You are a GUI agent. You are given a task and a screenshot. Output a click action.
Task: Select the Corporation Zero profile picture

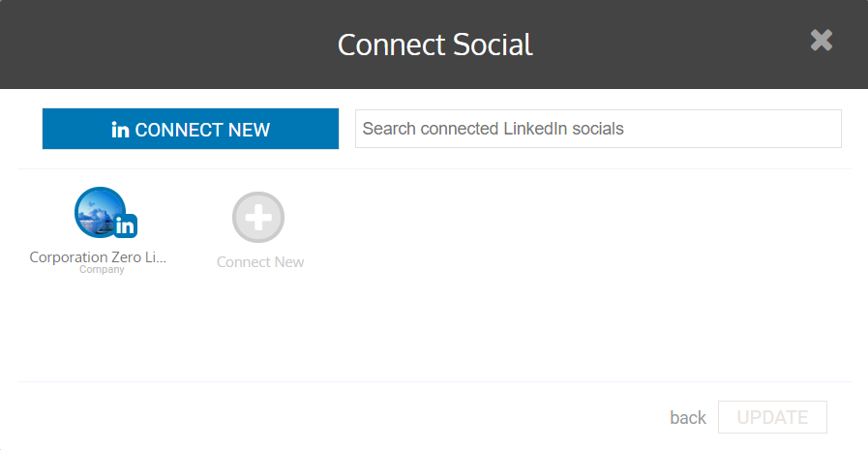(101, 212)
